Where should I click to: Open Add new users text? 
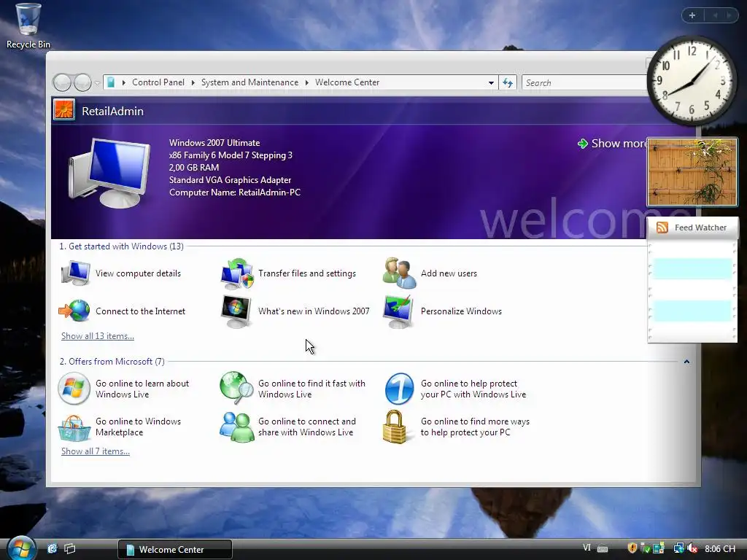tap(449, 273)
